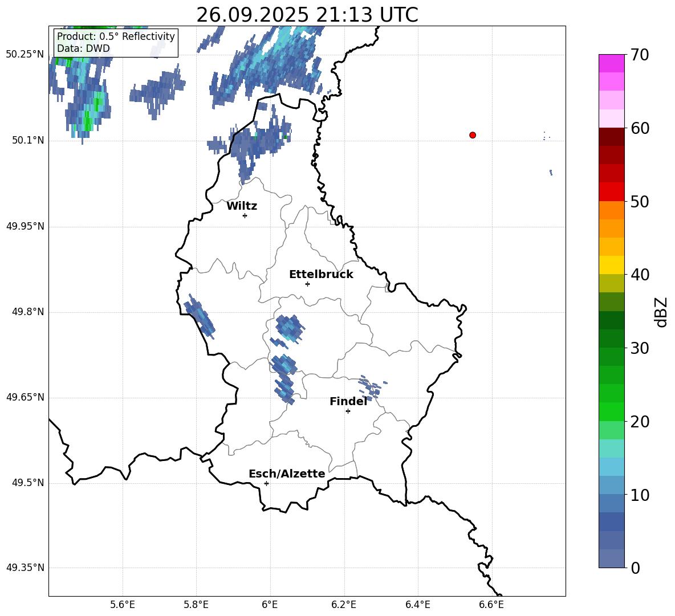Click the radar echo on Luxembourg's western border
This screenshot has height=616, width=675.
[x=200, y=316]
